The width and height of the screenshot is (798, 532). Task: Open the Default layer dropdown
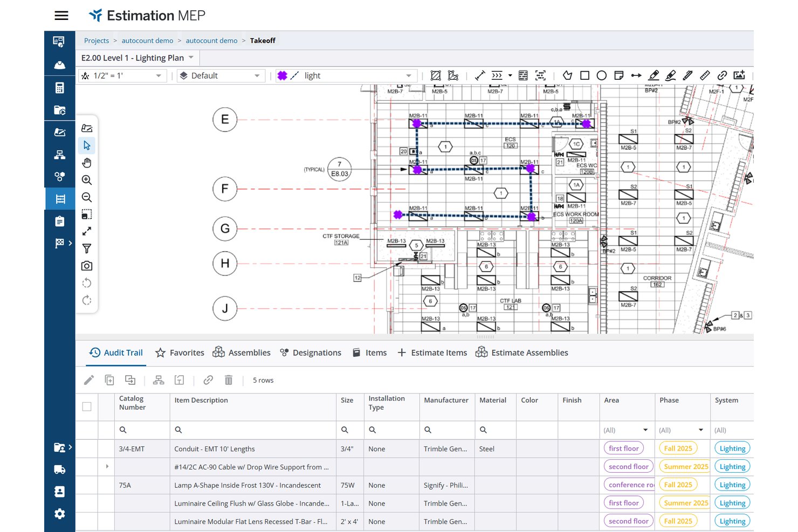[221, 75]
